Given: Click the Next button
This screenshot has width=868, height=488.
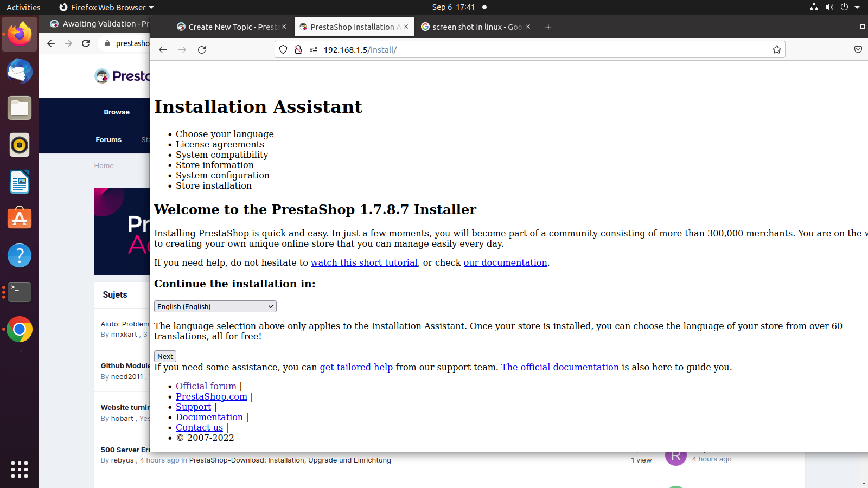Looking at the screenshot, I should (165, 356).
